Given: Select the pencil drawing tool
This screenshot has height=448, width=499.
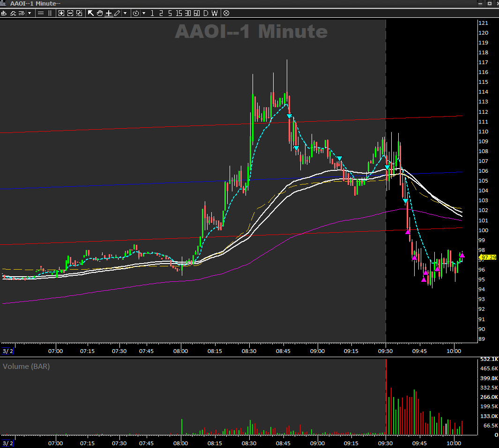Looking at the screenshot, I should (117, 13).
